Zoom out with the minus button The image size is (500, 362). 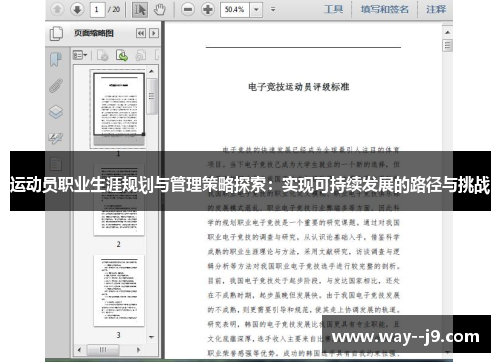tap(188, 9)
